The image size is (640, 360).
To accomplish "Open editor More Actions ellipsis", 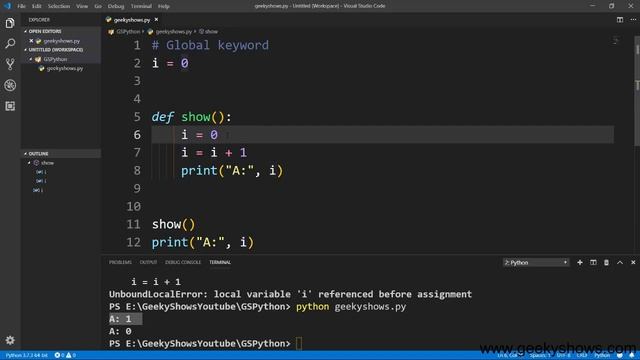I will pyautogui.click(x=633, y=20).
